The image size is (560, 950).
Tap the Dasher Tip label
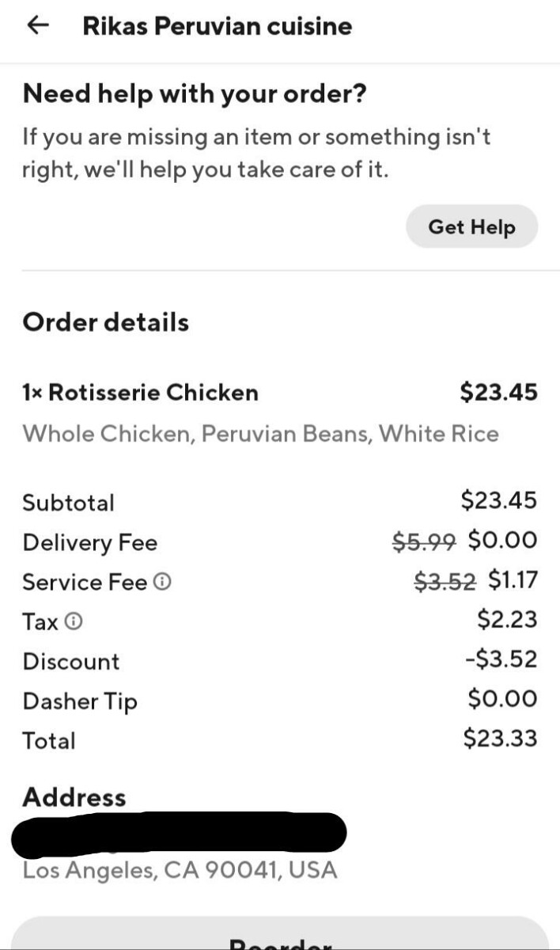coord(80,701)
